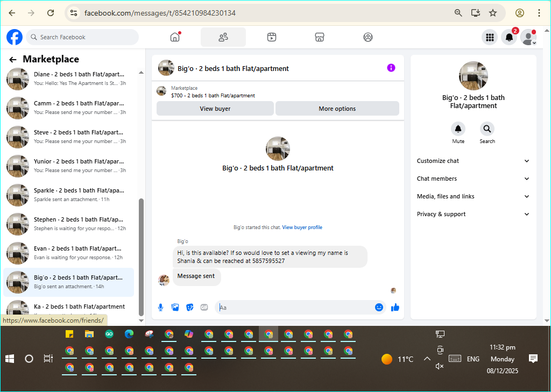The width and height of the screenshot is (551, 392).
Task: Click the chat list scroll-down arrow
Action: pyautogui.click(x=142, y=320)
